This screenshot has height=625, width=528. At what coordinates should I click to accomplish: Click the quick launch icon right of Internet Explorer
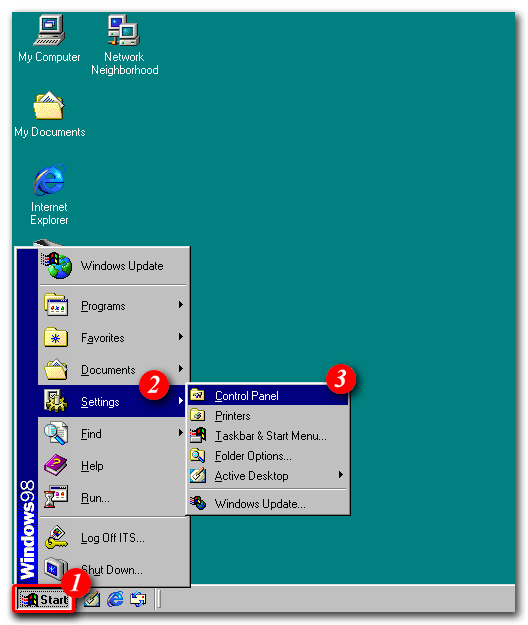pos(138,599)
